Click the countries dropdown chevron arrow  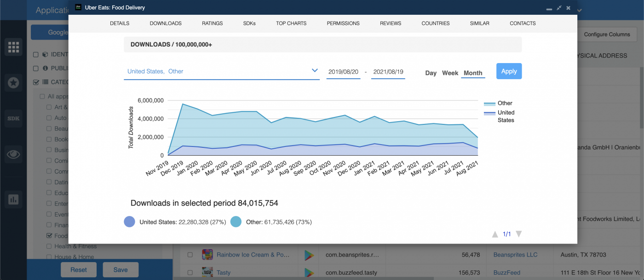pyautogui.click(x=315, y=70)
